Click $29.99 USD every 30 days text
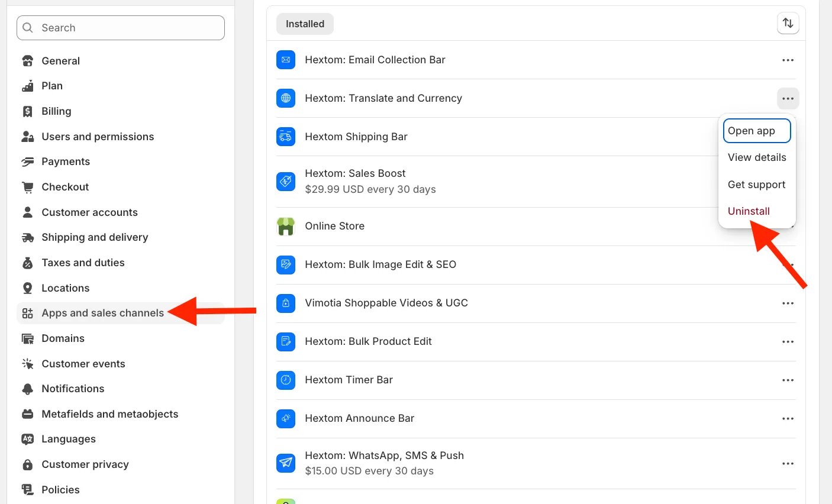This screenshot has height=504, width=832. click(370, 189)
